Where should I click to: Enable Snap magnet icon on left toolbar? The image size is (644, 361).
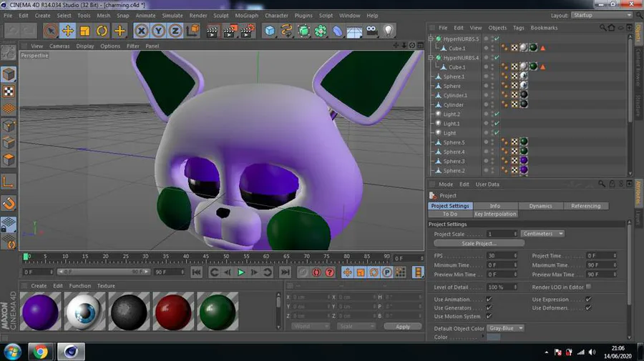click(x=9, y=204)
